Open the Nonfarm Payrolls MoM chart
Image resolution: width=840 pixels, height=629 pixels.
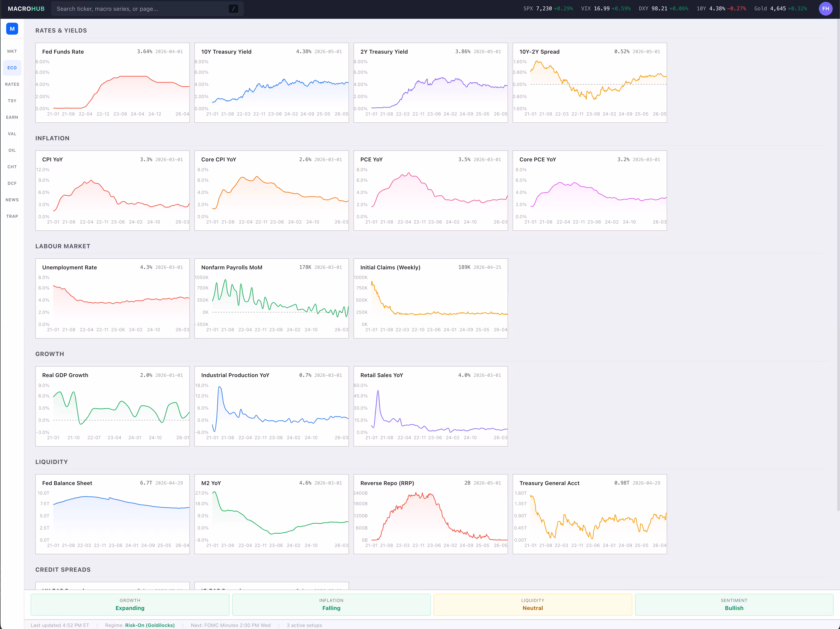(x=271, y=298)
